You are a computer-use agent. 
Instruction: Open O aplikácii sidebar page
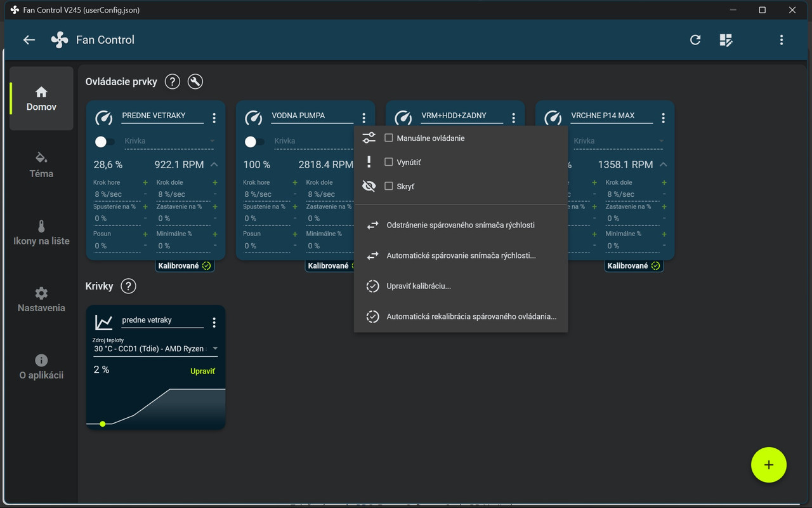point(41,367)
